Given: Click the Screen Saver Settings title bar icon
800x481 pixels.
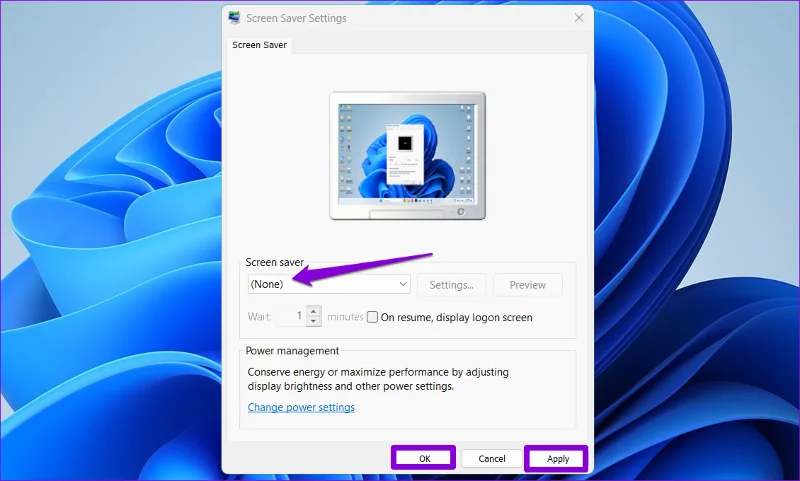Looking at the screenshot, I should [x=234, y=18].
